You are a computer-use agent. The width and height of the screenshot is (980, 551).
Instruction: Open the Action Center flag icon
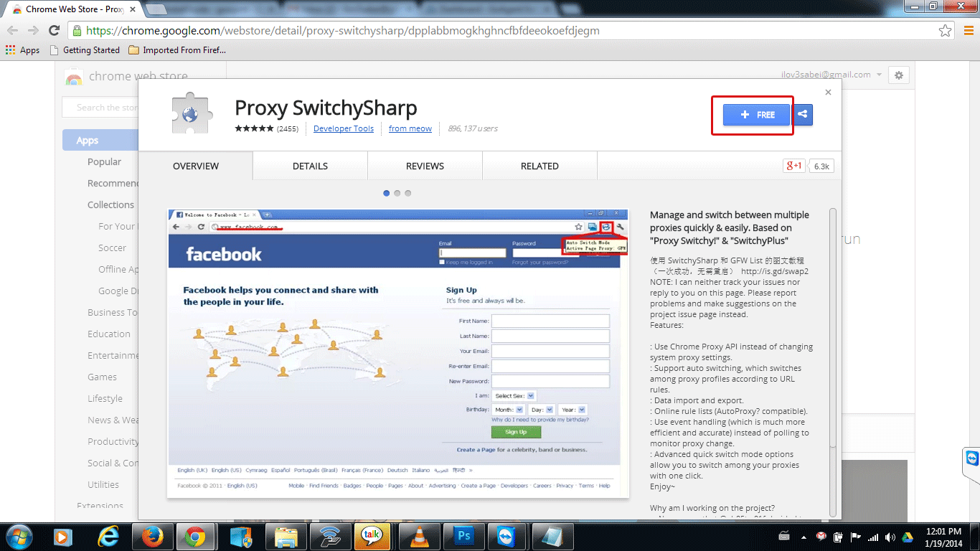[x=855, y=537]
